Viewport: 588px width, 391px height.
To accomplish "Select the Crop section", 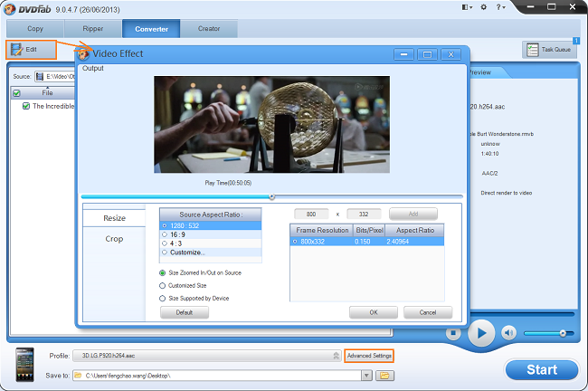I will point(114,239).
